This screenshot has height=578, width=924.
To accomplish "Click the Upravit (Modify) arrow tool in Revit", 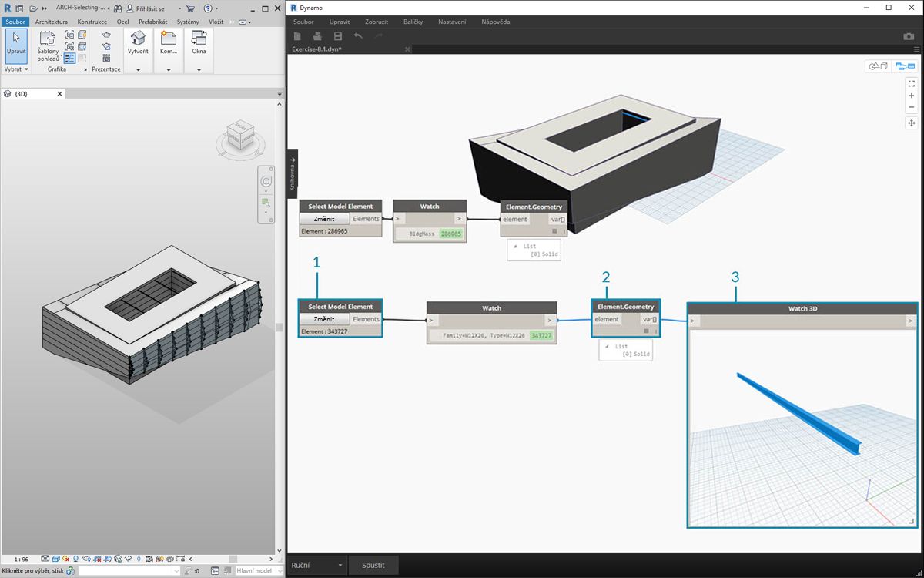I will (x=16, y=45).
